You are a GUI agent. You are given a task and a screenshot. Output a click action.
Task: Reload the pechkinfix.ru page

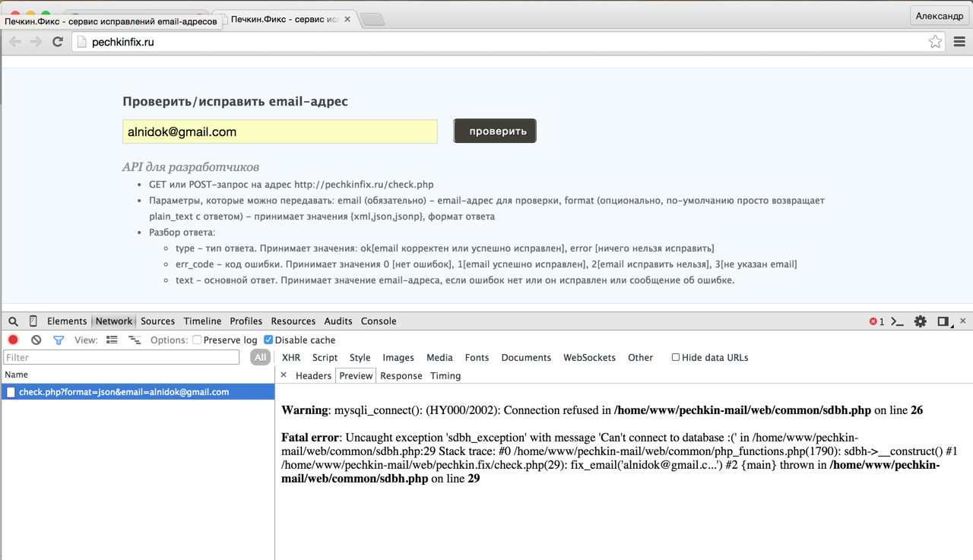pos(57,42)
